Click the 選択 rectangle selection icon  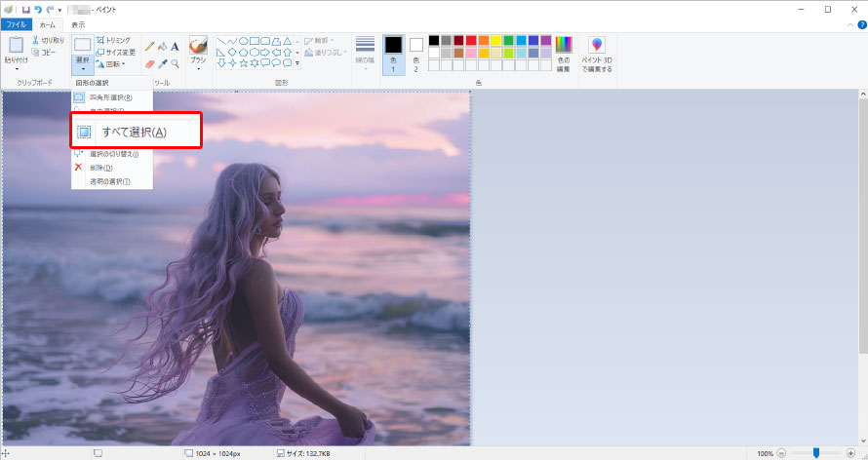[83, 45]
